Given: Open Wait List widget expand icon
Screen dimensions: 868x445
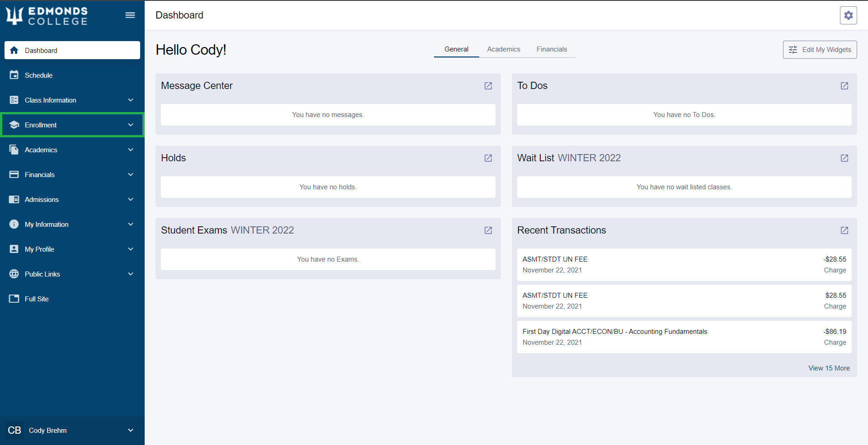Looking at the screenshot, I should point(844,158).
